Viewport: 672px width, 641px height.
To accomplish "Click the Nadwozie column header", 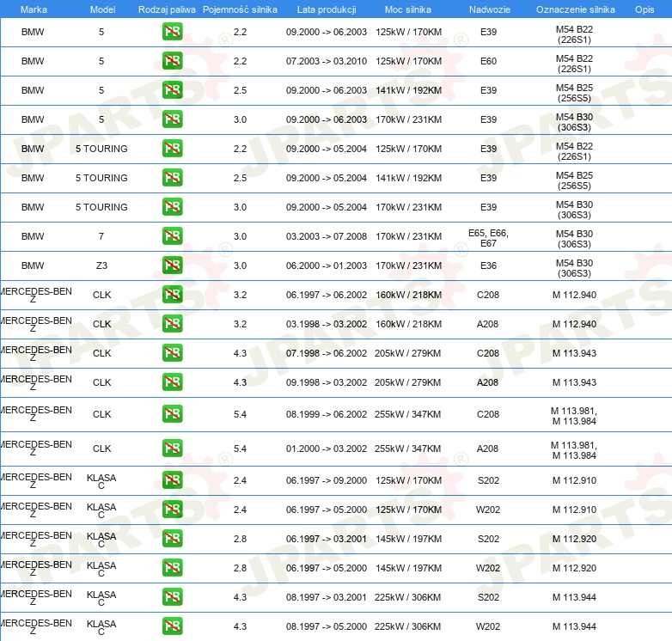I will pyautogui.click(x=490, y=9).
